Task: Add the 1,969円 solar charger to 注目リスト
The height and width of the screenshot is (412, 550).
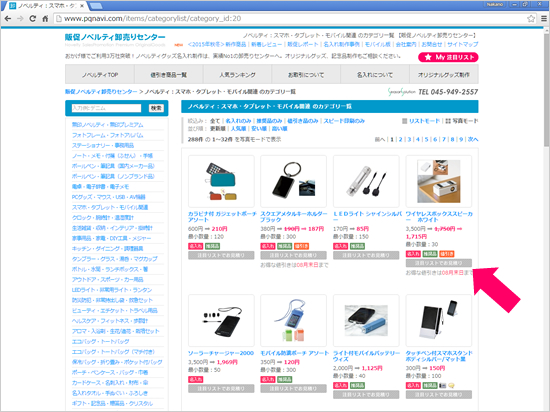Action: [221, 389]
